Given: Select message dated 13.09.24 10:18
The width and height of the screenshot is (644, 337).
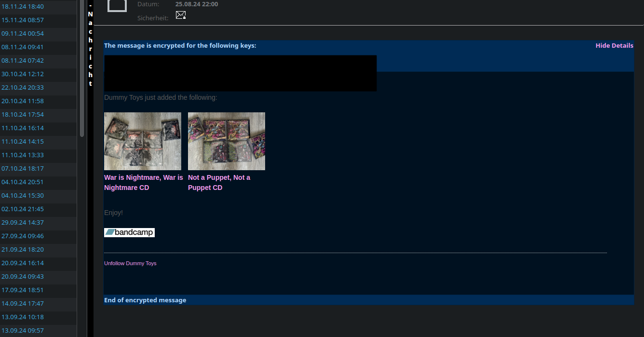Looking at the screenshot, I should click(x=39, y=317).
